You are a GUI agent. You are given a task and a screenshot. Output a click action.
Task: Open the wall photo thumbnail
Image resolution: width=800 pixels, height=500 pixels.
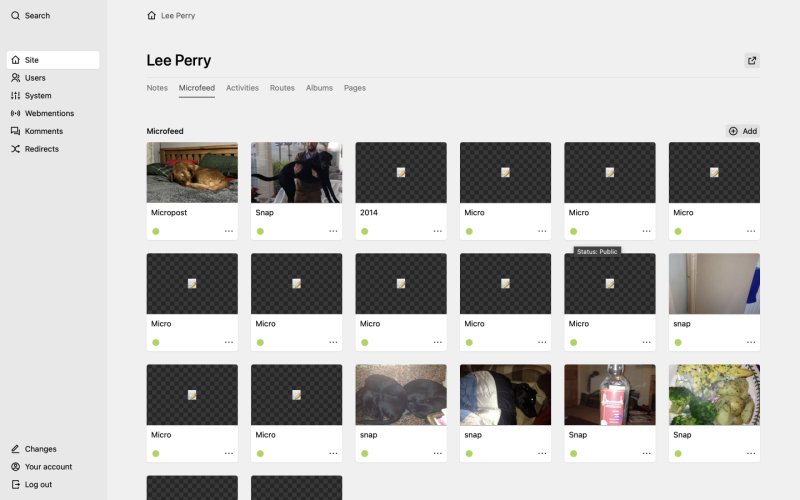pyautogui.click(x=714, y=284)
